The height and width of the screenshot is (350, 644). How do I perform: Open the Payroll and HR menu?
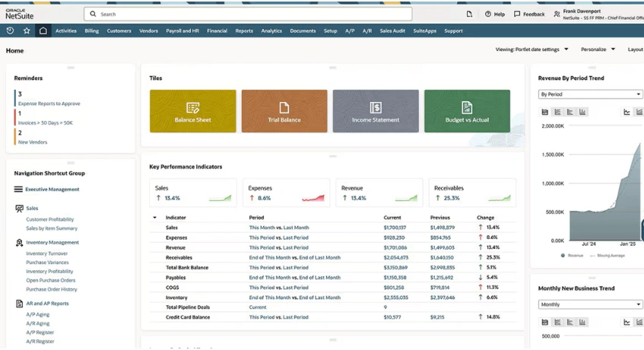(x=182, y=30)
